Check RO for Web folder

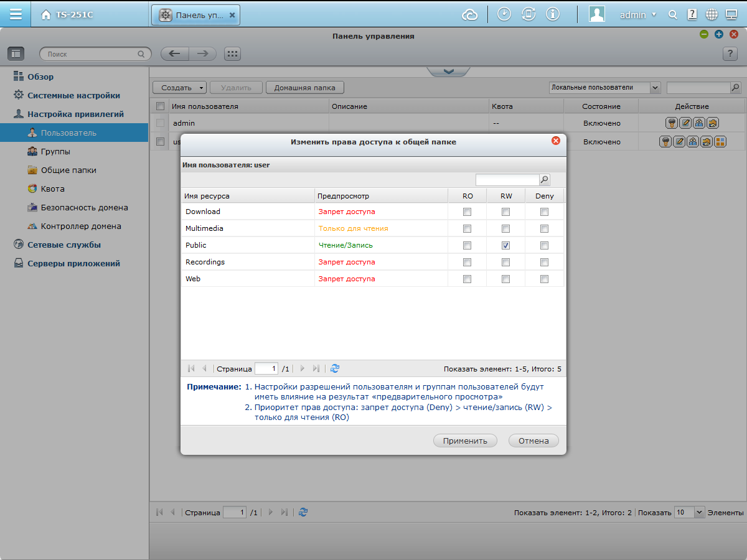(x=467, y=279)
